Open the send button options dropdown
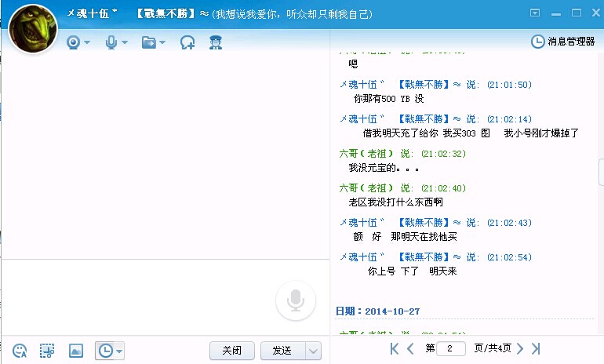The image size is (604, 364). point(313,351)
